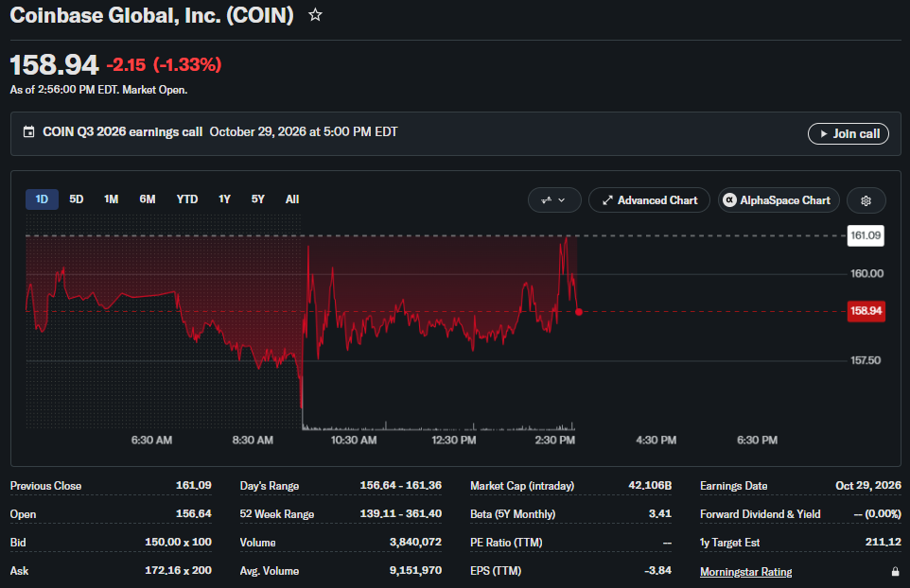The height and width of the screenshot is (588, 910).
Task: Switch chart to 1M range
Action: click(x=111, y=199)
